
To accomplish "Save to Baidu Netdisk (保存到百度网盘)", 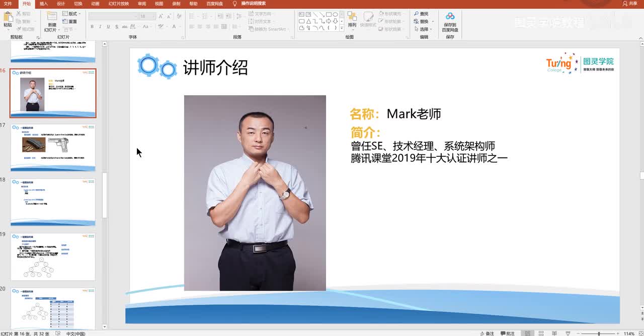I will [450, 22].
